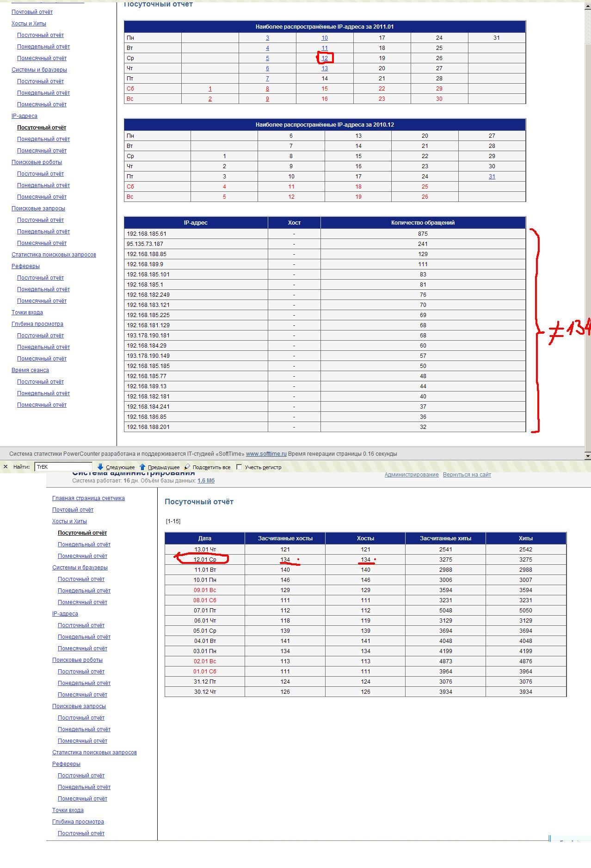Select day 3 in the 2011.01 calendar

point(267,38)
